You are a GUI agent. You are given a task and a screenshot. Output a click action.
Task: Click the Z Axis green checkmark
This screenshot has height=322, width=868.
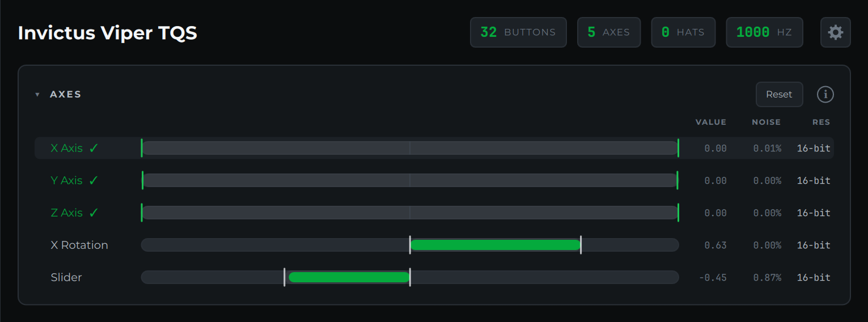94,213
